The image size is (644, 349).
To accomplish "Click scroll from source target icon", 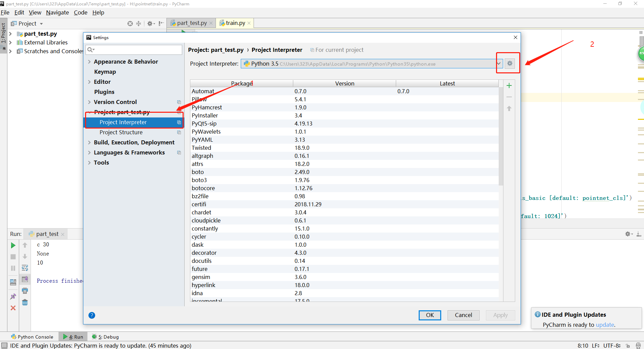I will coord(130,24).
